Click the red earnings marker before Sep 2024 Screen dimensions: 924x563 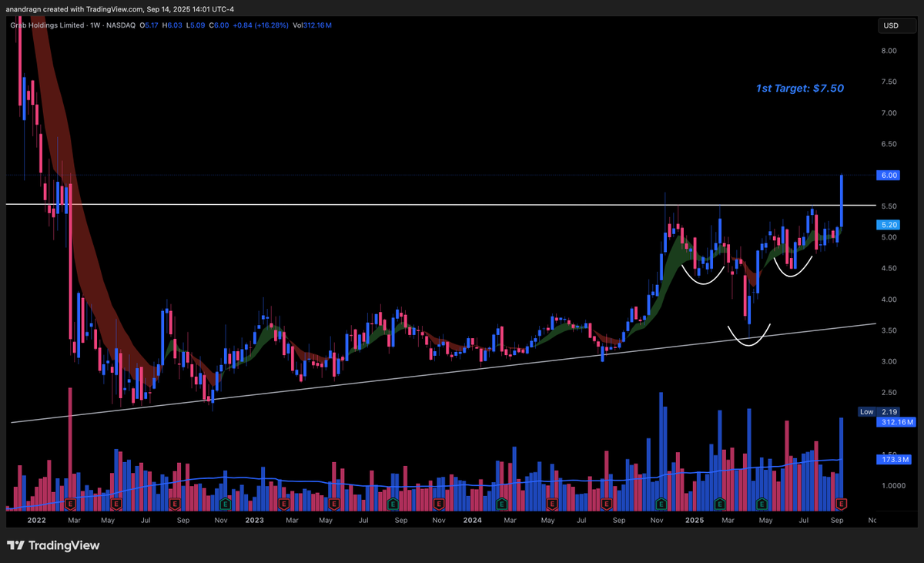coord(606,503)
